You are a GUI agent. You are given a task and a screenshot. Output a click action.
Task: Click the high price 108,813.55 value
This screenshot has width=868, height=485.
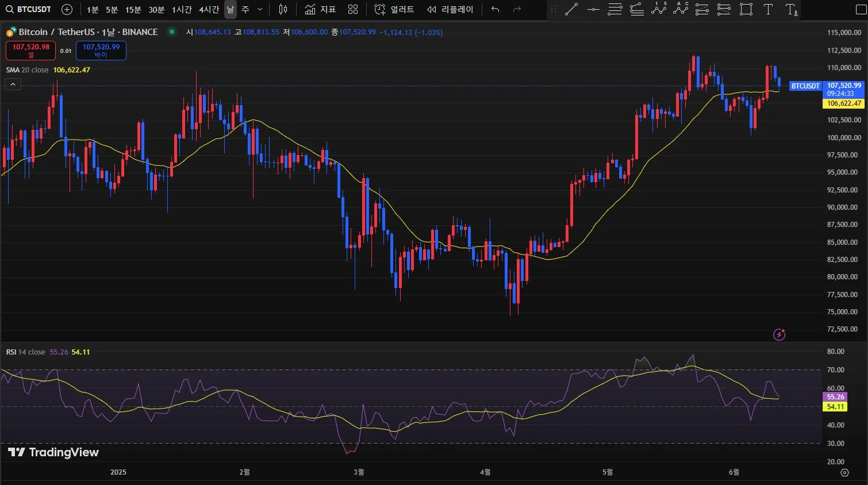click(260, 32)
